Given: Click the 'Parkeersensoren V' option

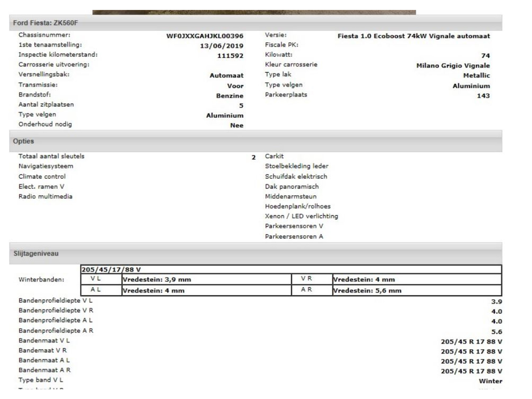Looking at the screenshot, I should 294,226.
